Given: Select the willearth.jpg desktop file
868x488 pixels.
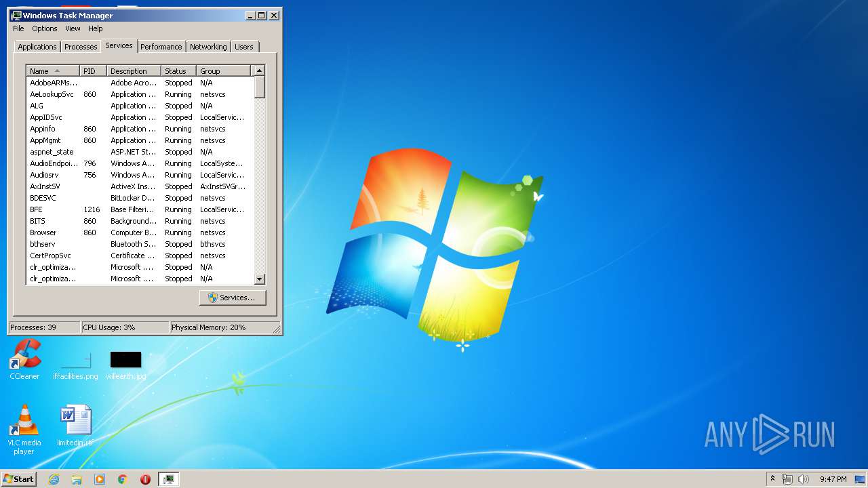Looking at the screenshot, I should (125, 366).
